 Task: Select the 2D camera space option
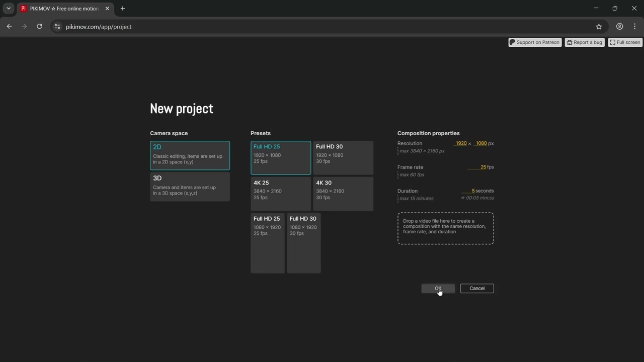click(x=190, y=155)
